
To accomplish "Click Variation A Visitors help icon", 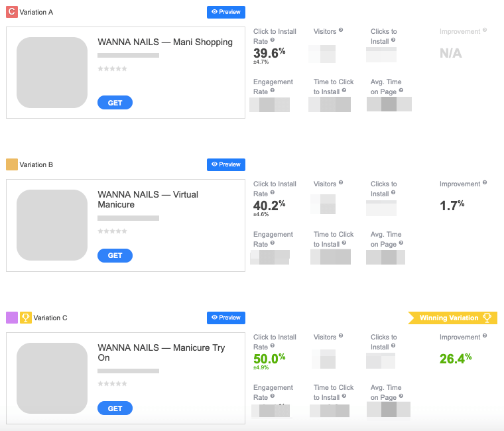I will click(341, 30).
